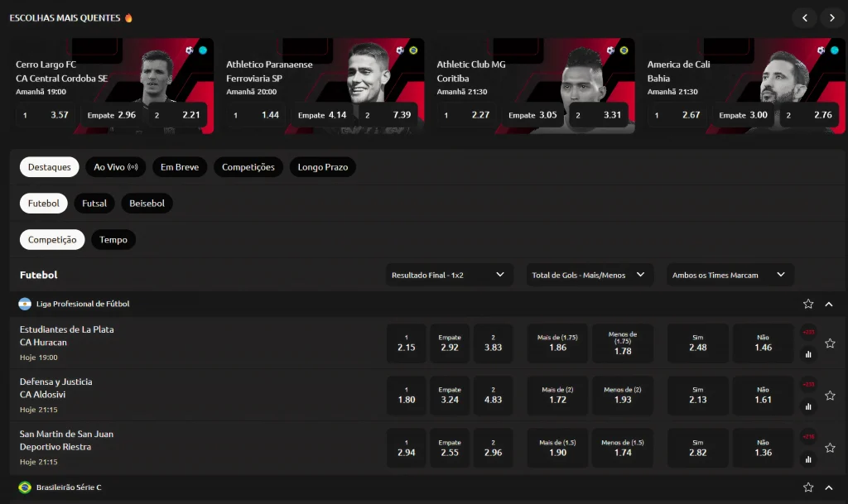Show more markets for Estudiantes match (+233)

808,332
